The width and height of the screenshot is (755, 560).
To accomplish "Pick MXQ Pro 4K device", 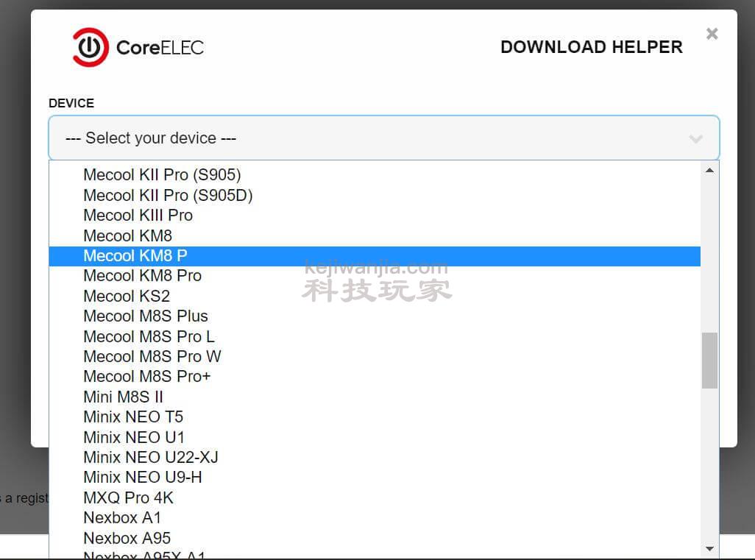I will pyautogui.click(x=375, y=497).
